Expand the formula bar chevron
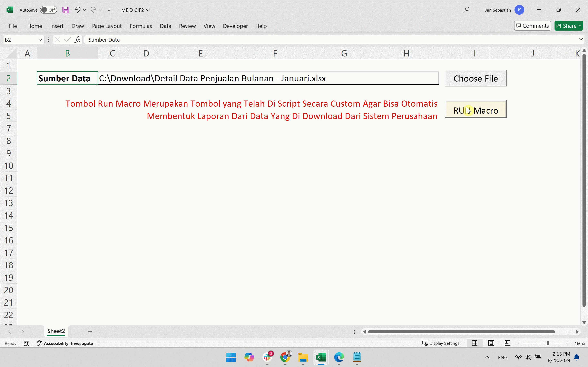Image resolution: width=588 pixels, height=367 pixels. [581, 39]
